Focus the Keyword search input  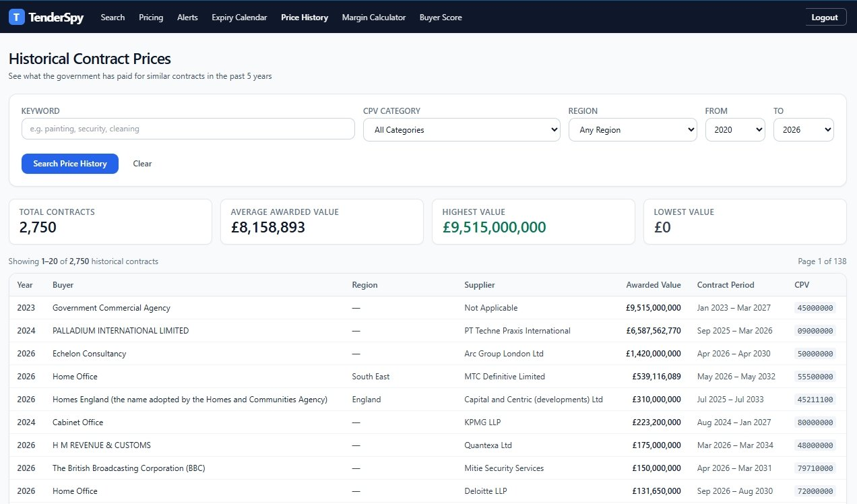(188, 129)
